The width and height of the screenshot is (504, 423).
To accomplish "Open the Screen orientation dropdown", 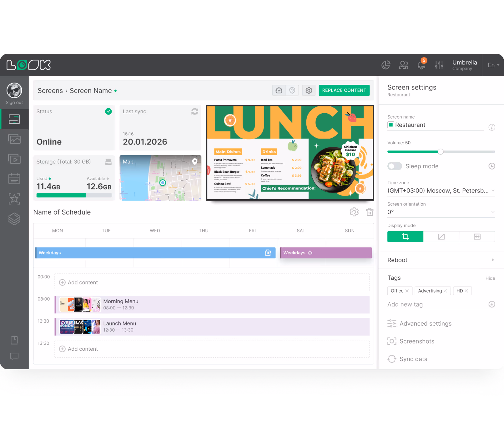I will click(441, 212).
